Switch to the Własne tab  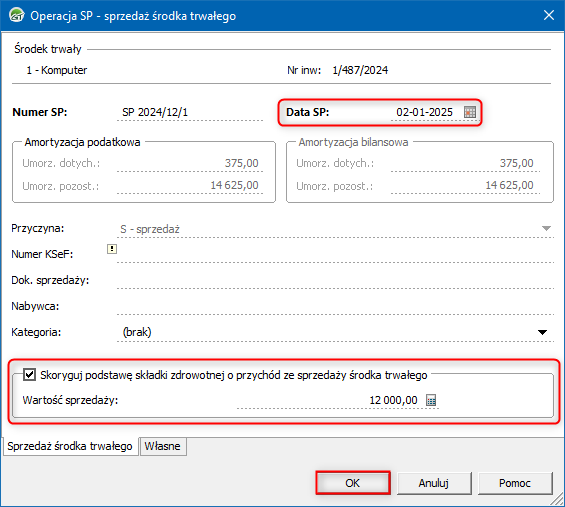pyautogui.click(x=163, y=446)
